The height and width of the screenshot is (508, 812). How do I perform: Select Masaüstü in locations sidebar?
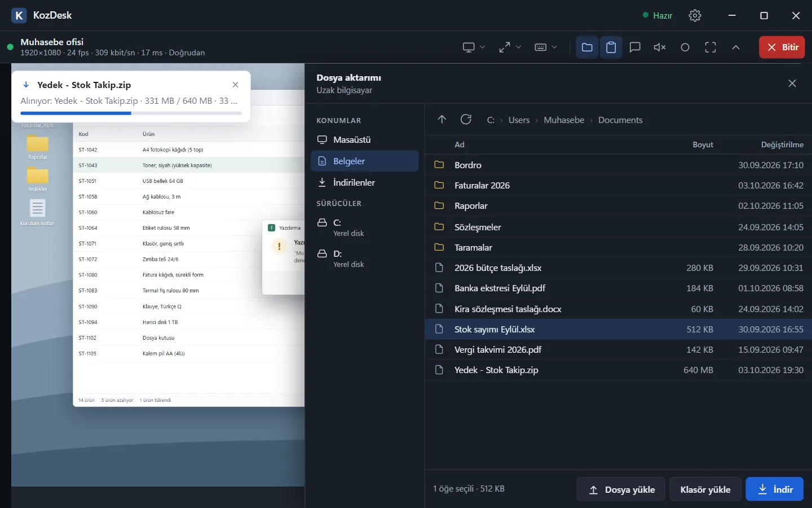point(365,139)
